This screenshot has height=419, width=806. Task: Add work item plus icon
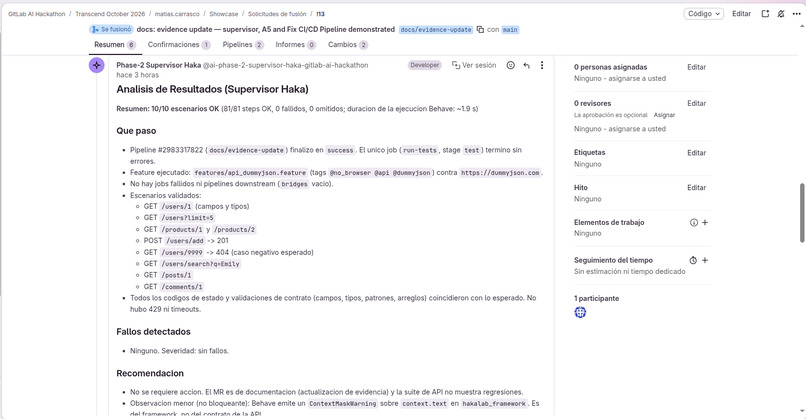[705, 223]
